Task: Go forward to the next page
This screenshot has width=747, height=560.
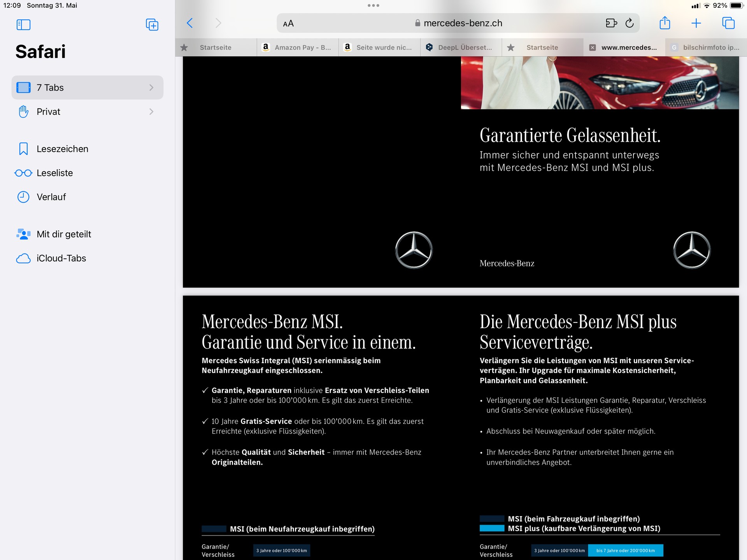Action: click(x=218, y=23)
